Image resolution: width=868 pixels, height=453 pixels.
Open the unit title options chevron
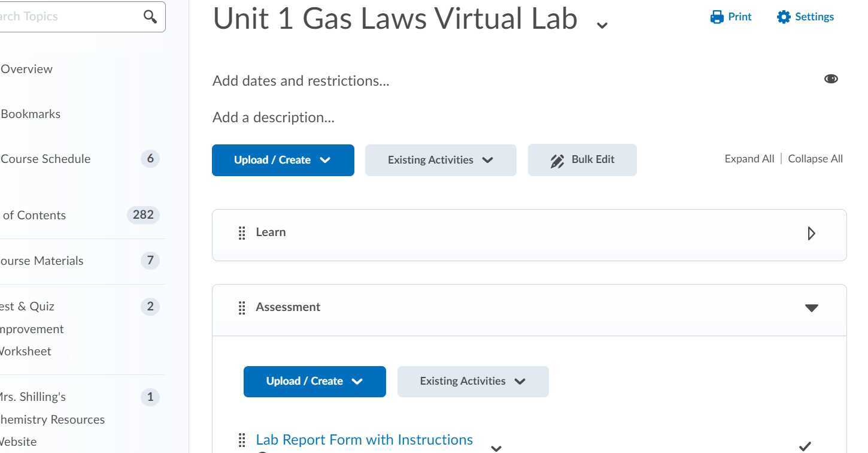point(601,24)
